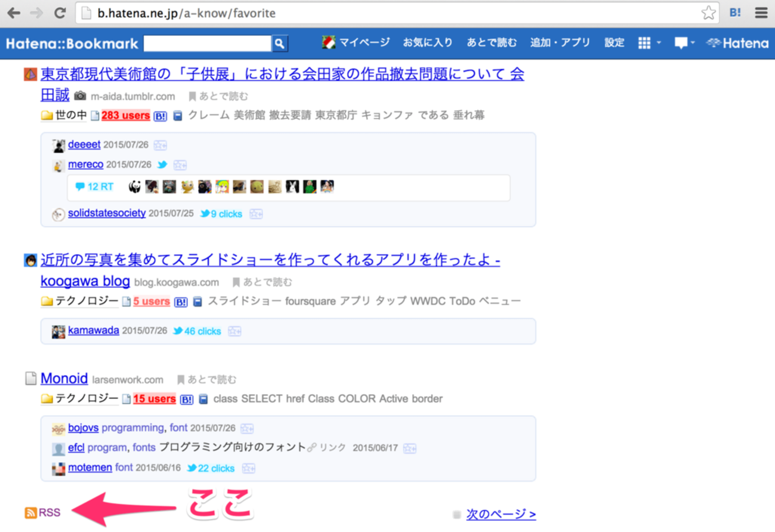Open 追加・アプリ menu item

click(560, 43)
